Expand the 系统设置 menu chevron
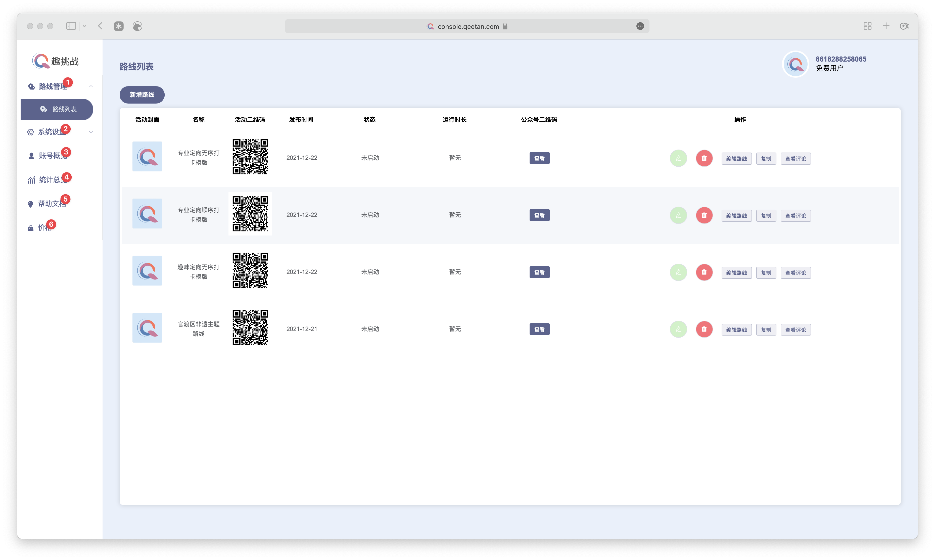The height and width of the screenshot is (560, 935). click(91, 132)
